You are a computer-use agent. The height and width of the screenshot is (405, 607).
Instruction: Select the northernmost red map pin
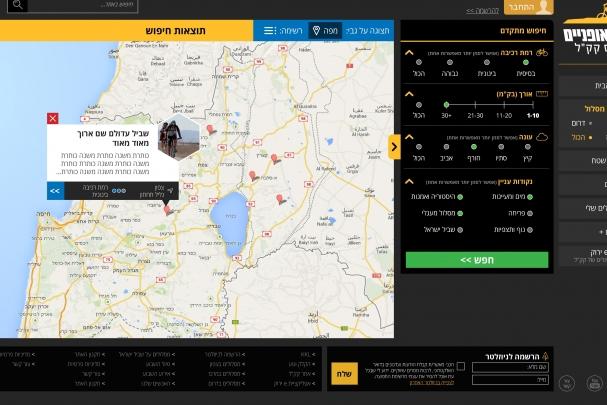click(x=211, y=129)
